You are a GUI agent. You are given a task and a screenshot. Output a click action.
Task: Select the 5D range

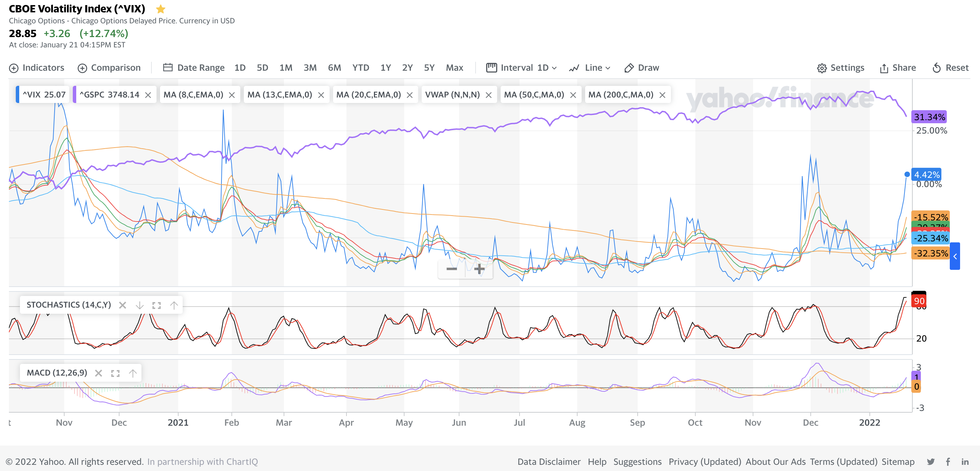pyautogui.click(x=262, y=68)
